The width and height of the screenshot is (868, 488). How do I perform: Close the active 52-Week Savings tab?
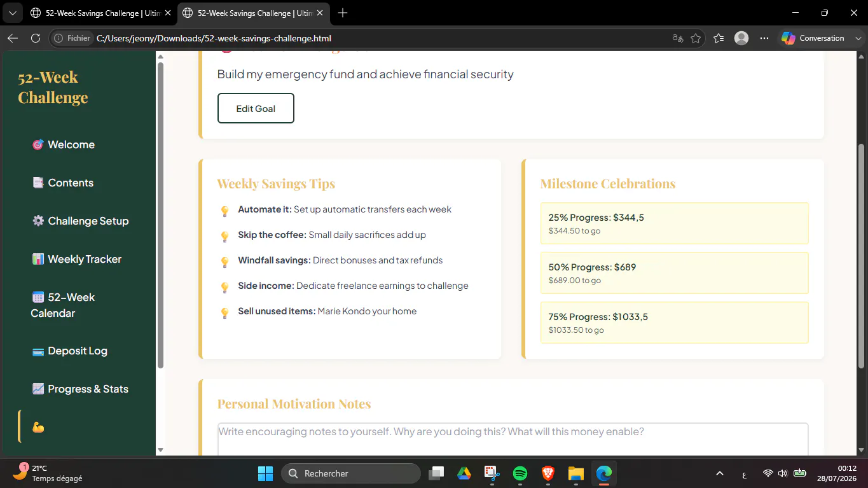[x=319, y=13]
